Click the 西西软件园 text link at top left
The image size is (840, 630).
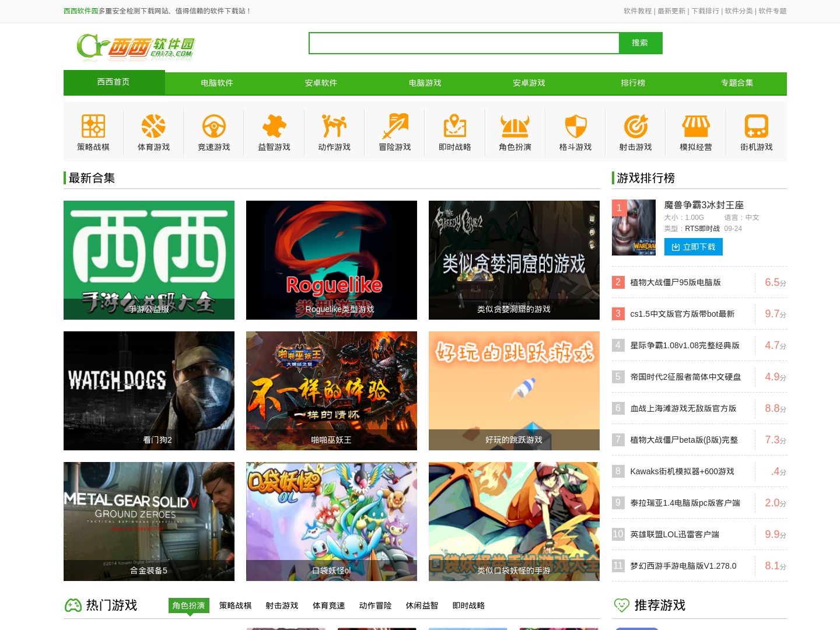point(80,11)
